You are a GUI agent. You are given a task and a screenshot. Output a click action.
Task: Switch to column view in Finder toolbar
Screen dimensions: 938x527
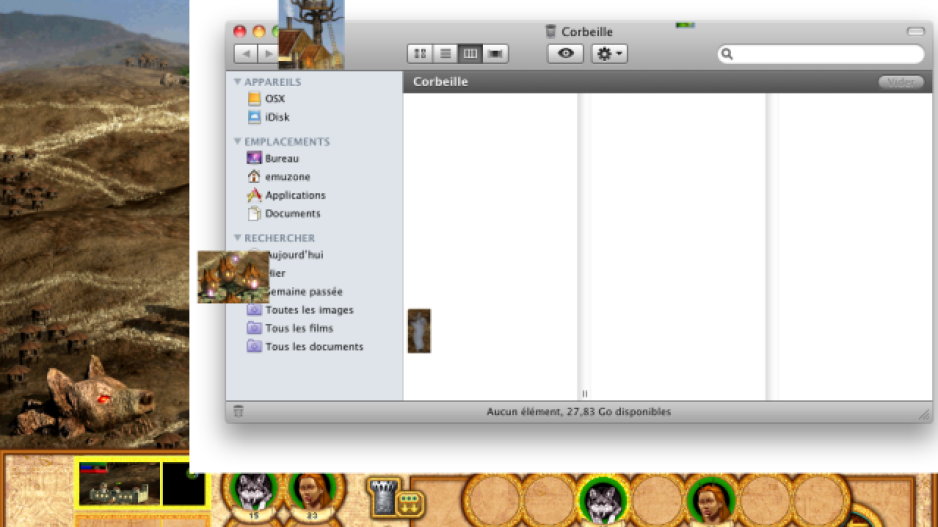click(x=470, y=54)
